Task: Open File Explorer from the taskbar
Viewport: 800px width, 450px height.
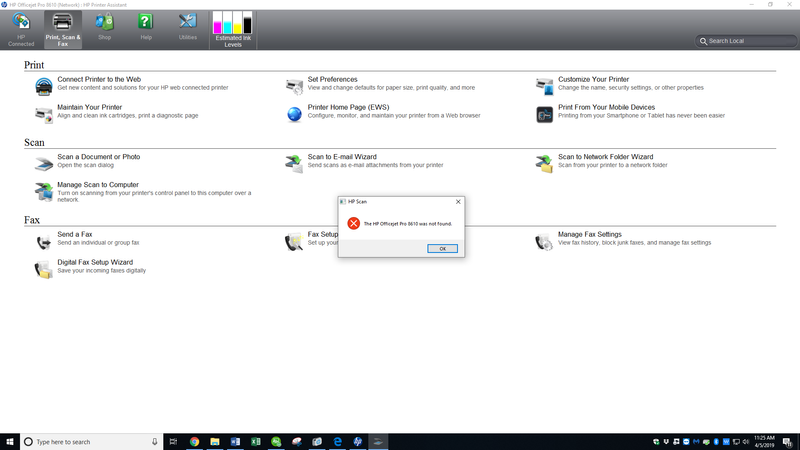Action: (215, 442)
